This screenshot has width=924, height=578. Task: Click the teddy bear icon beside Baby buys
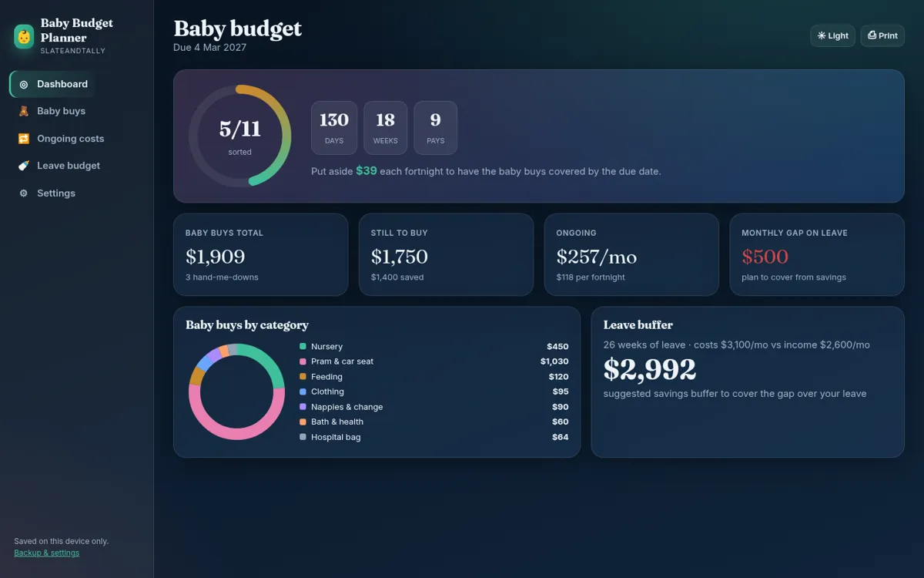coord(24,111)
